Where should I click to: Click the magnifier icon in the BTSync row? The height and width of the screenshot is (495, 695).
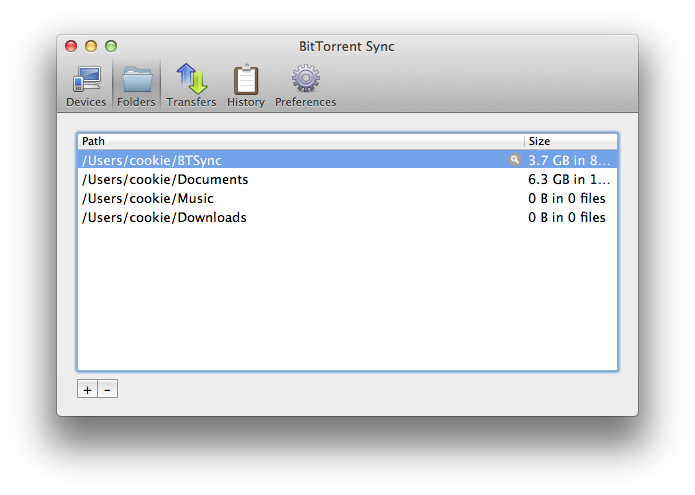point(515,160)
